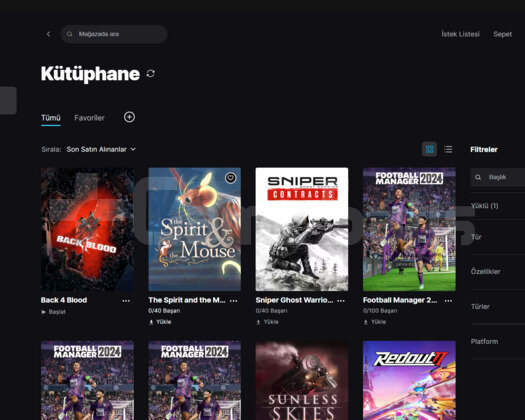Click The Spirit and the M... title
Image resolution: width=525 pixels, height=420 pixels.
(x=187, y=300)
